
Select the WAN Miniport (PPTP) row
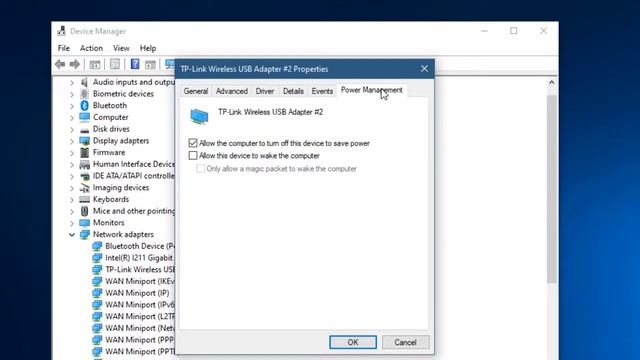(133, 351)
